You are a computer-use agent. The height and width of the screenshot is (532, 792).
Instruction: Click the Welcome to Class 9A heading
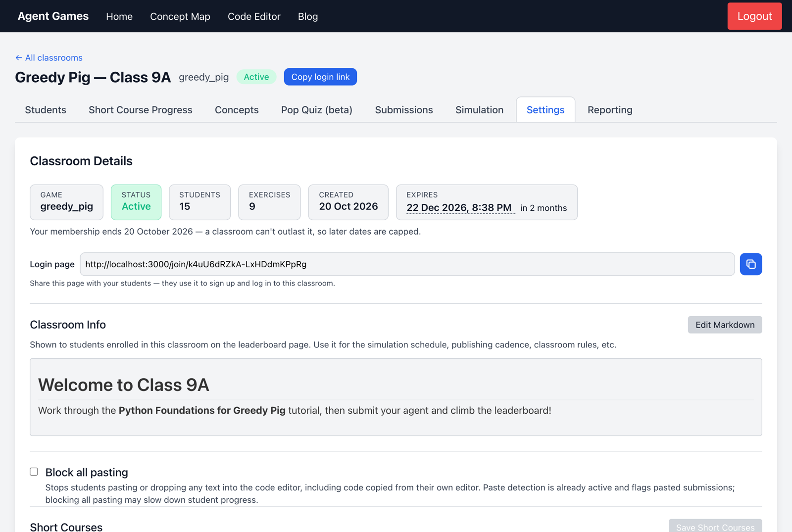coord(123,385)
